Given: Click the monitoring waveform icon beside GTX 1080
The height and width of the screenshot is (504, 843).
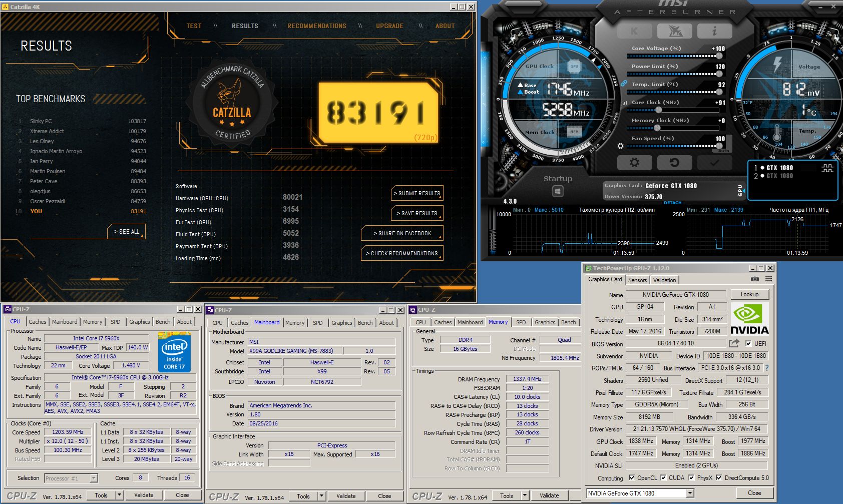Looking at the screenshot, I should (x=827, y=168).
